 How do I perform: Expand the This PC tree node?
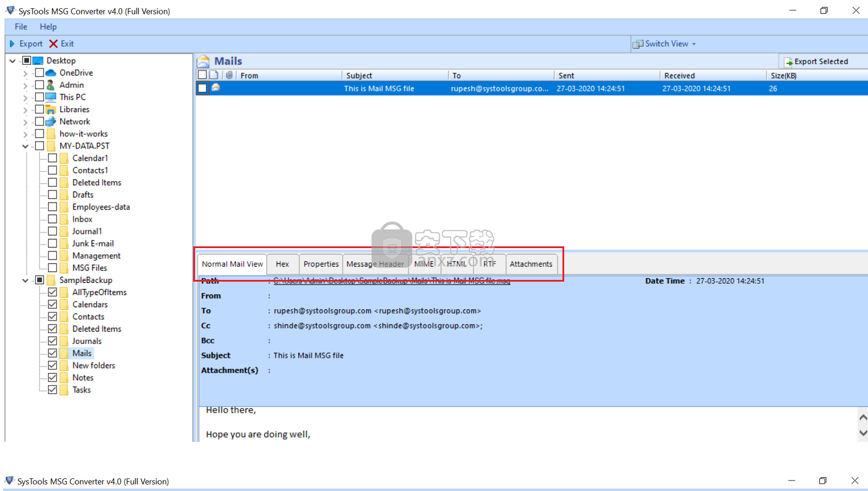(x=25, y=98)
